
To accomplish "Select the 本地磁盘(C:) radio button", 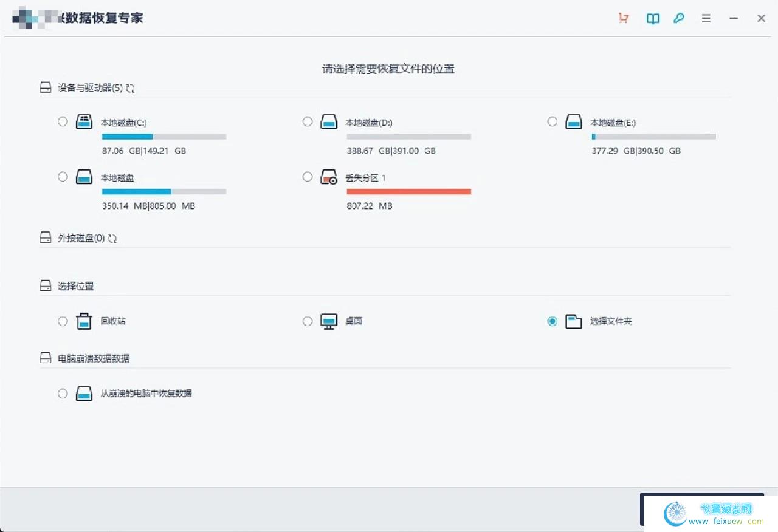I will 63,121.
